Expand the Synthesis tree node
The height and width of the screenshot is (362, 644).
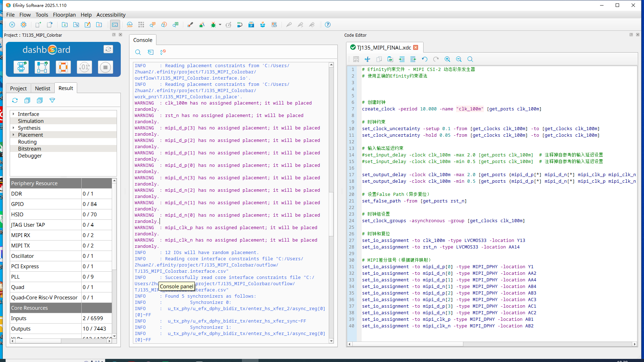point(13,128)
